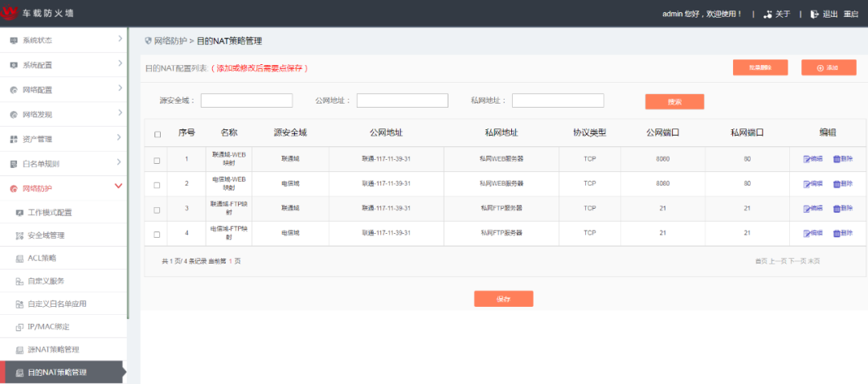Expand the 白名单规则 chevron

coord(120,162)
